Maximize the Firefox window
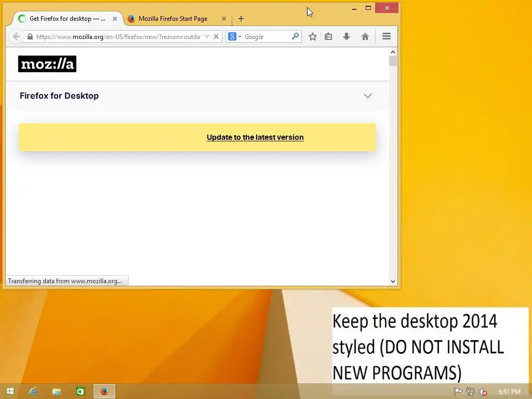 click(x=368, y=8)
